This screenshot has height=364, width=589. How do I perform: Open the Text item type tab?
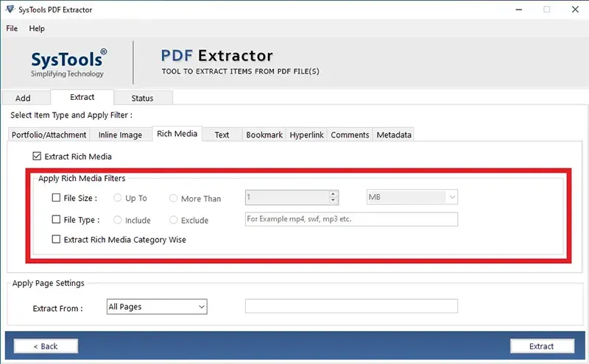(x=222, y=135)
